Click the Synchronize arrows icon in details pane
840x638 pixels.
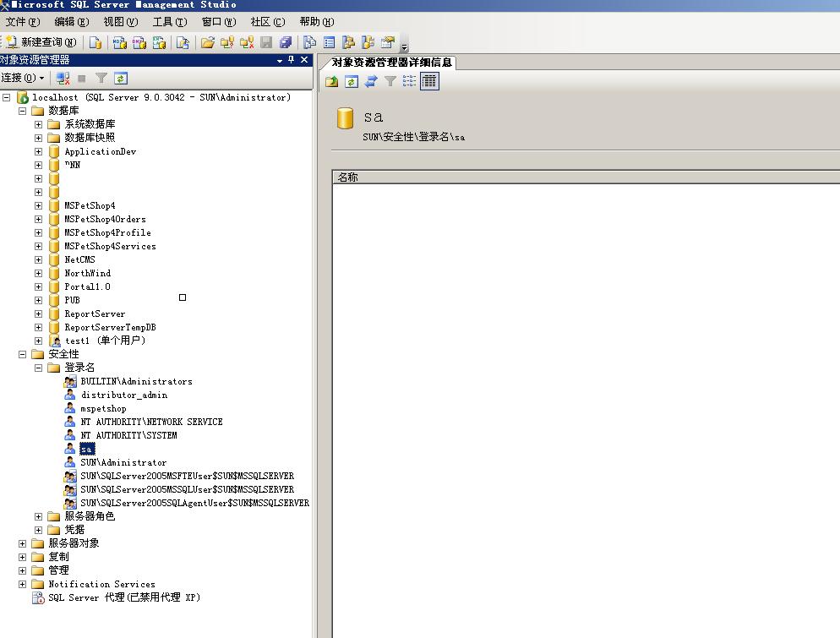click(371, 81)
